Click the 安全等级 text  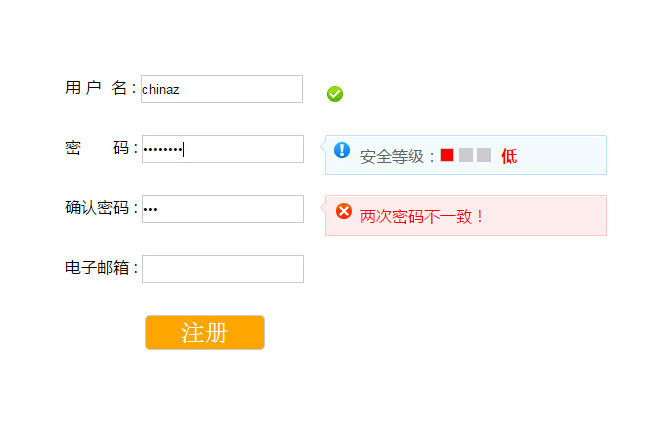397,156
